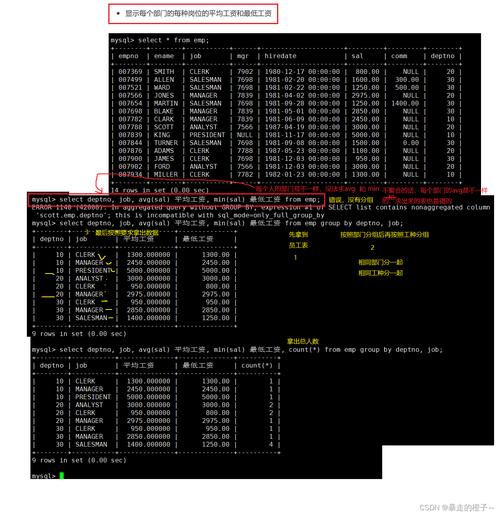500x515 pixels.
Task: Select the name JAMES in emp table
Action: coord(164,159)
